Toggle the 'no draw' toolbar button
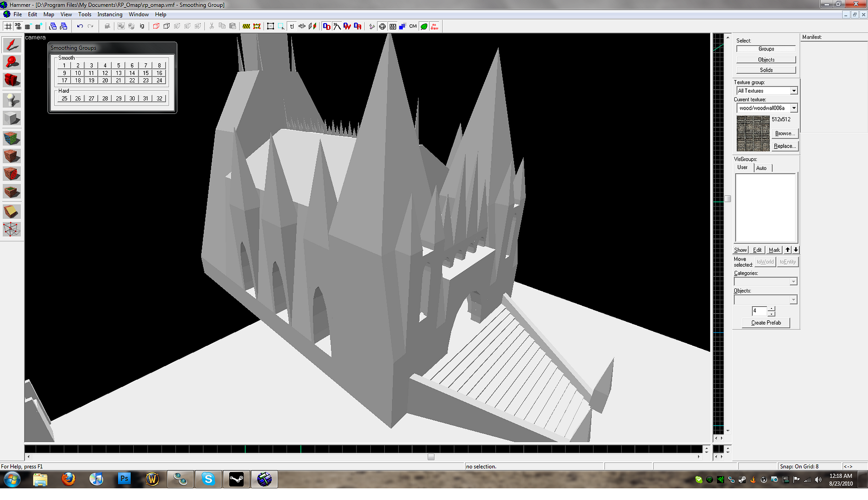This screenshot has width=868, height=500. pyautogui.click(x=435, y=26)
